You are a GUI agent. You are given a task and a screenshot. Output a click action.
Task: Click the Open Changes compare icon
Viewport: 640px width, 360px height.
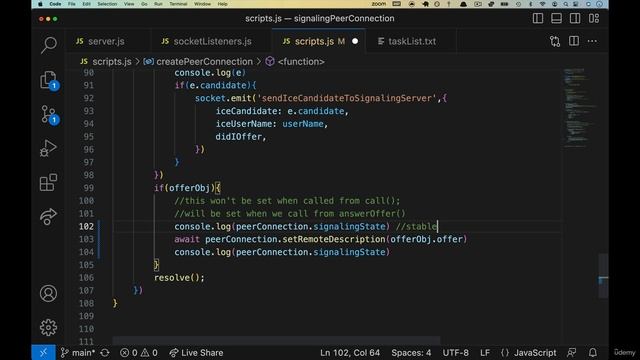click(555, 41)
